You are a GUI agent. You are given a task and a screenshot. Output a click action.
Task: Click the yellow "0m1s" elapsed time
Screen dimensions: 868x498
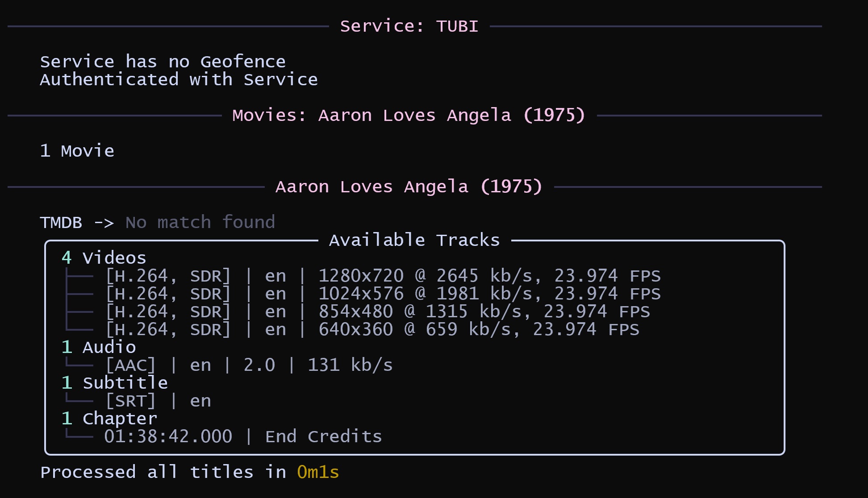point(318,473)
